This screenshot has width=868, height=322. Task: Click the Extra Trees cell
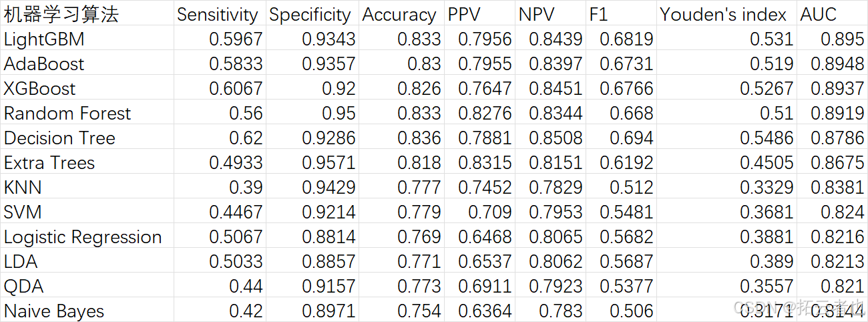(x=87, y=162)
